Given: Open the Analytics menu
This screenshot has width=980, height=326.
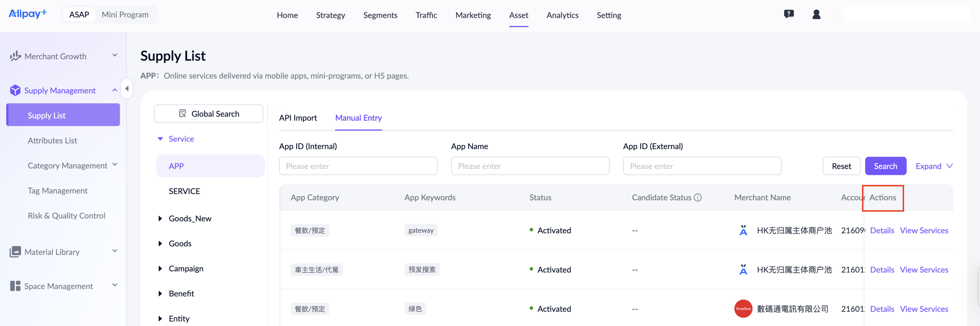Looking at the screenshot, I should coord(562,15).
